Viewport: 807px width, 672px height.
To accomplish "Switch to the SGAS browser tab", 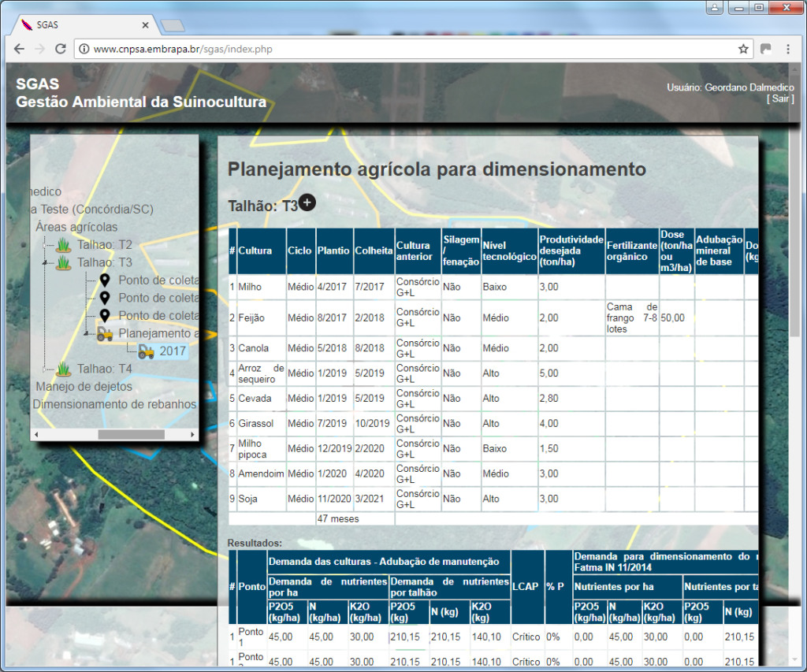I will [79, 24].
